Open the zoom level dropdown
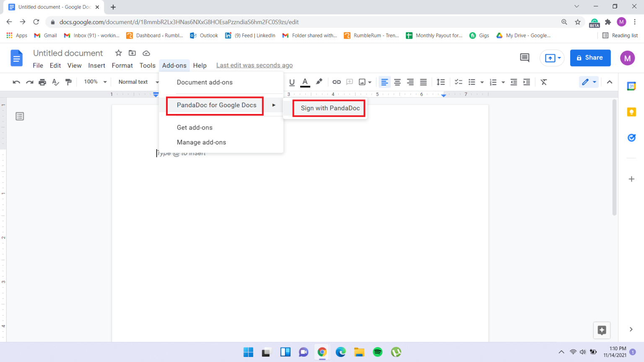644x362 pixels. 94,82
